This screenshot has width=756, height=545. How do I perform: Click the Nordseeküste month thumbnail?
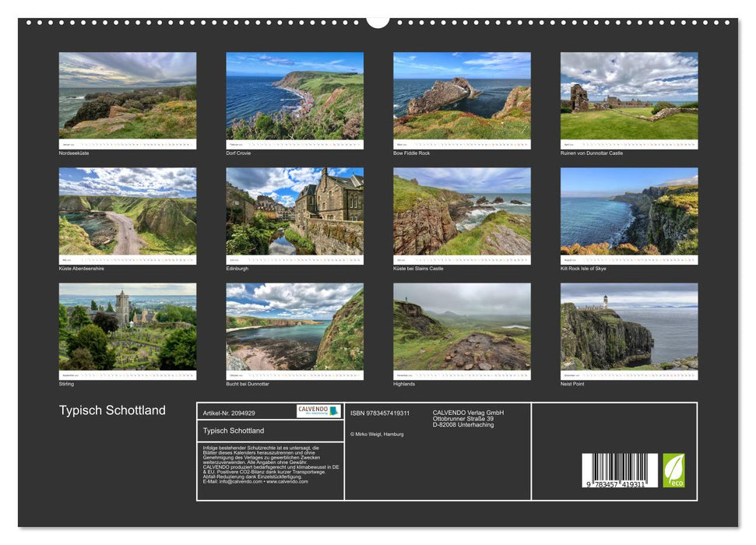click(x=127, y=97)
